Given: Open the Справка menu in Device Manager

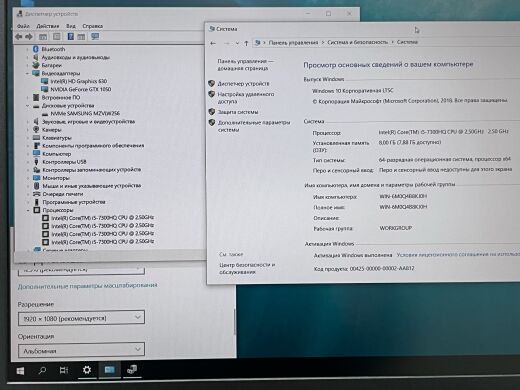Looking at the screenshot, I should pos(93,26).
